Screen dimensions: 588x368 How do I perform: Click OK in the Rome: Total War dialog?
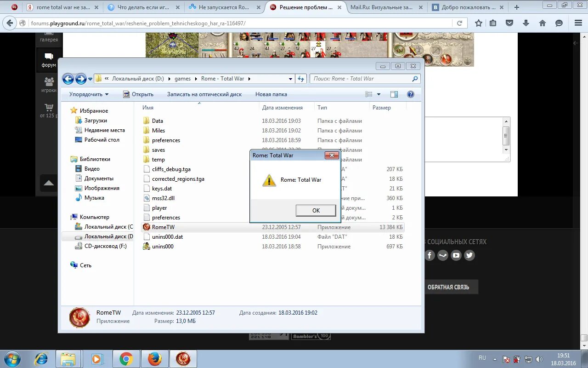pos(316,210)
